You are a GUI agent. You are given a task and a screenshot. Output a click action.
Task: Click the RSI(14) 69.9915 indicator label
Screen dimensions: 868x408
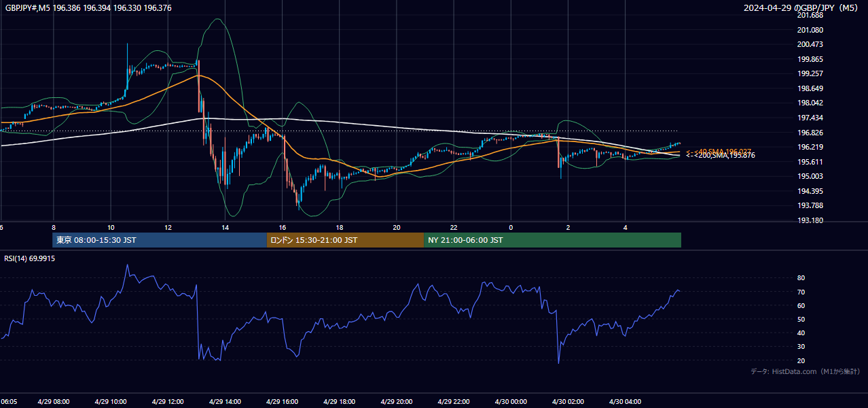point(30,258)
